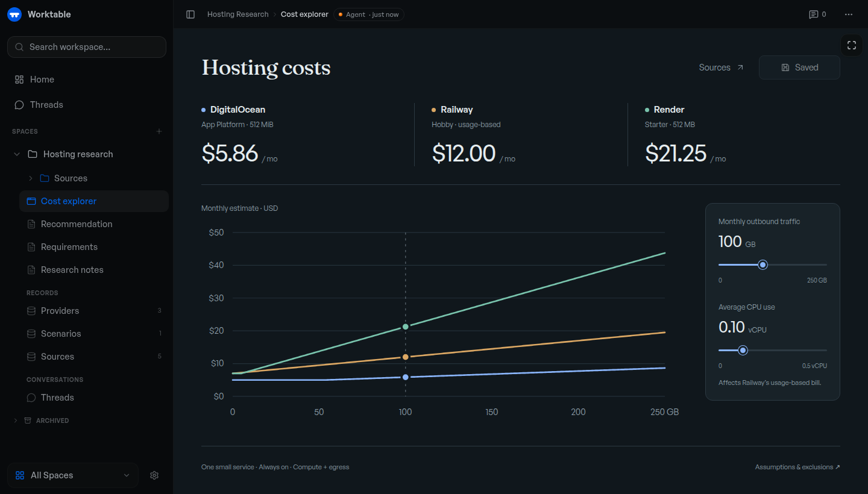Select Cost explorer in sidebar

pos(94,201)
